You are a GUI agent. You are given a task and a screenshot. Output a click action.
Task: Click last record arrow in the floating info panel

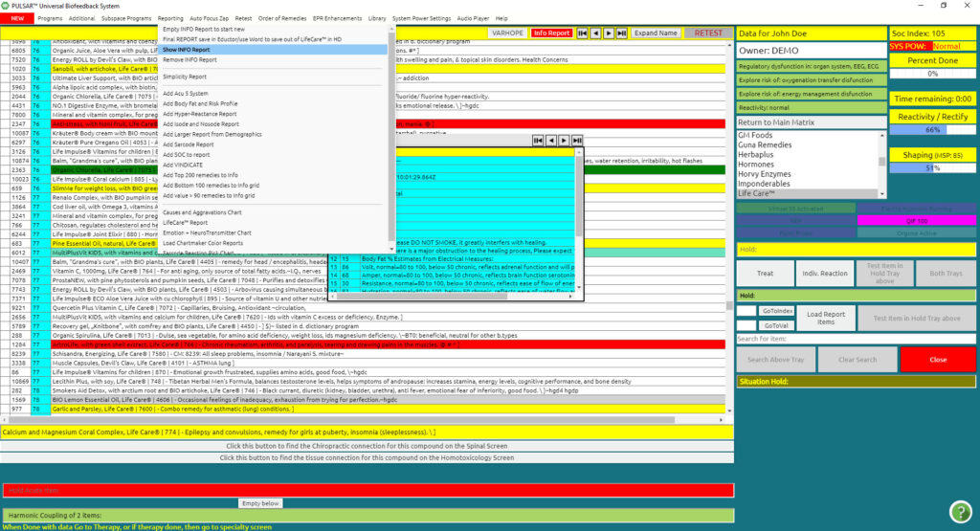pyautogui.click(x=576, y=141)
